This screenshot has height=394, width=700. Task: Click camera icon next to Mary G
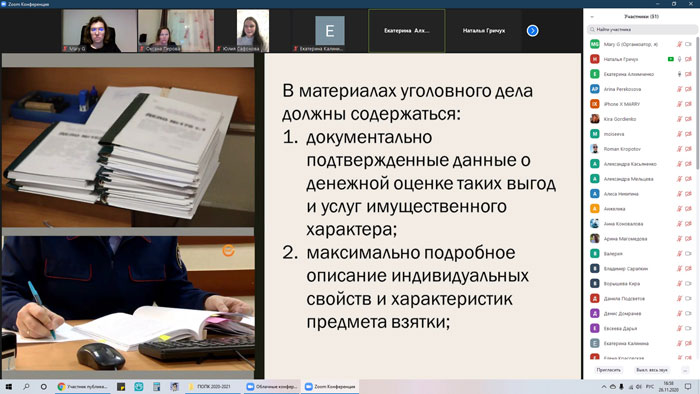coord(688,44)
